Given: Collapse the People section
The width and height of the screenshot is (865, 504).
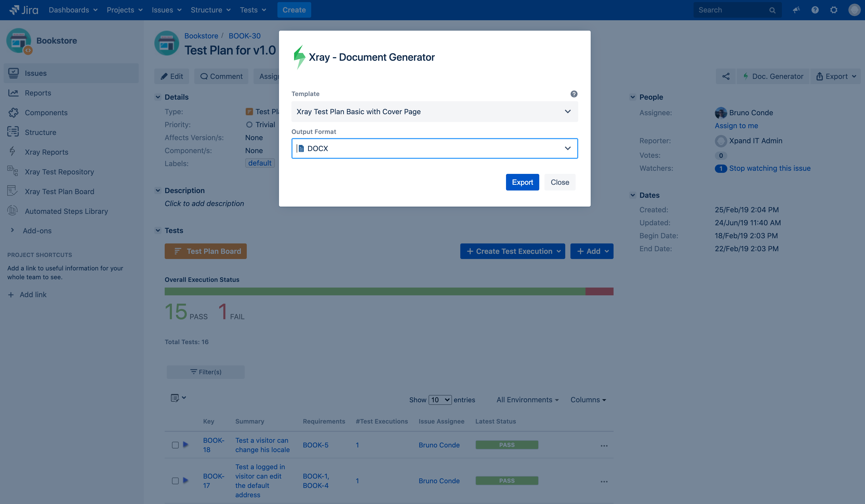Looking at the screenshot, I should 633,97.
